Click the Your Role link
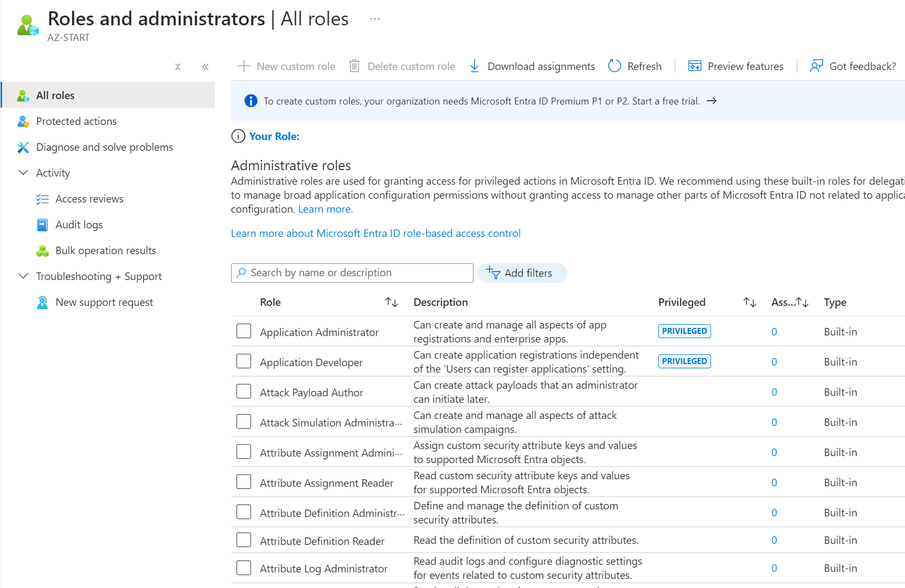This screenshot has width=905, height=588. 274,136
